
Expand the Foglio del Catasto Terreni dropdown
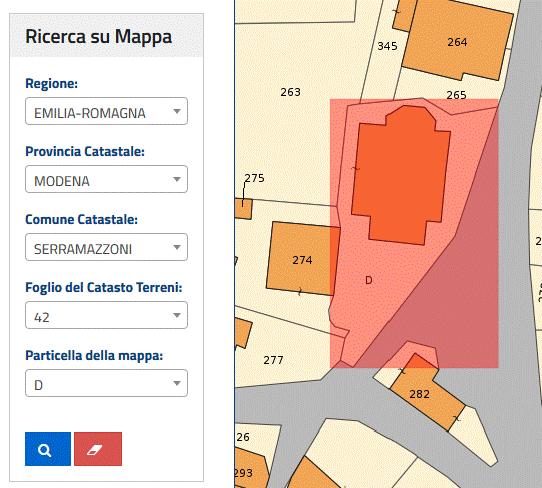106,315
